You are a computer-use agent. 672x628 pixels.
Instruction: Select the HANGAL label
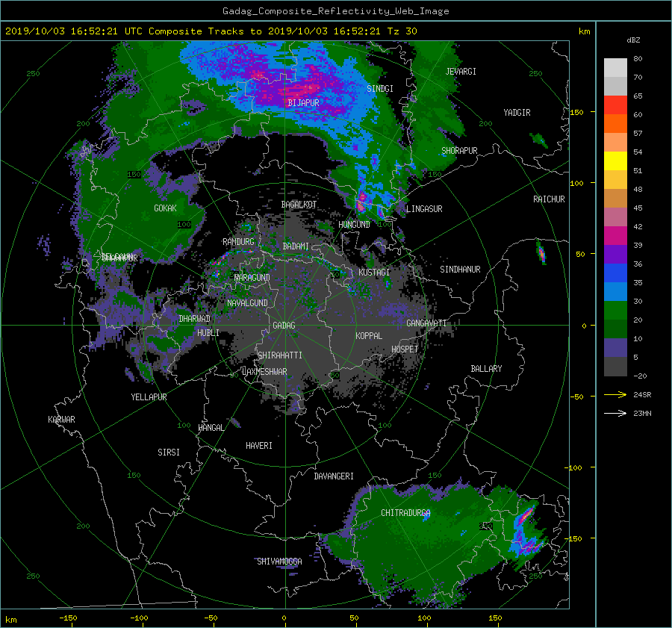(211, 428)
